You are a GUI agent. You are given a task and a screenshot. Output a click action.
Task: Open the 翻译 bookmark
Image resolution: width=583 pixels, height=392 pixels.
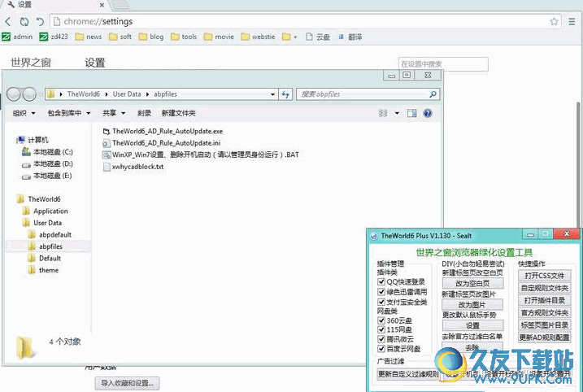coord(350,37)
